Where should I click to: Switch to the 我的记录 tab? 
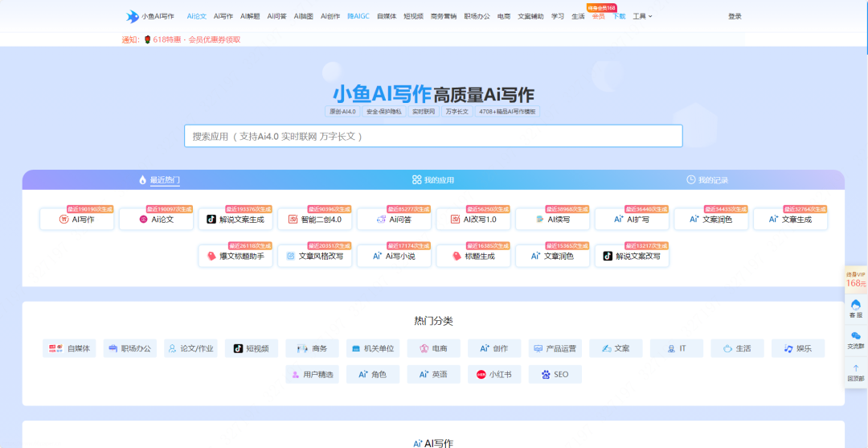coord(707,180)
